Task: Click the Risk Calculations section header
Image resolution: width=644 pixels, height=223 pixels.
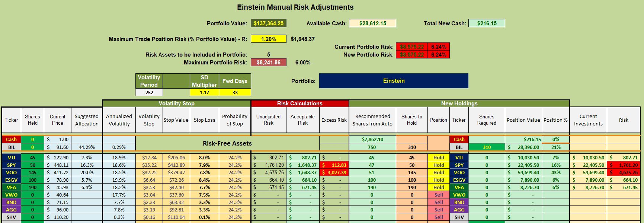Action: click(x=300, y=103)
